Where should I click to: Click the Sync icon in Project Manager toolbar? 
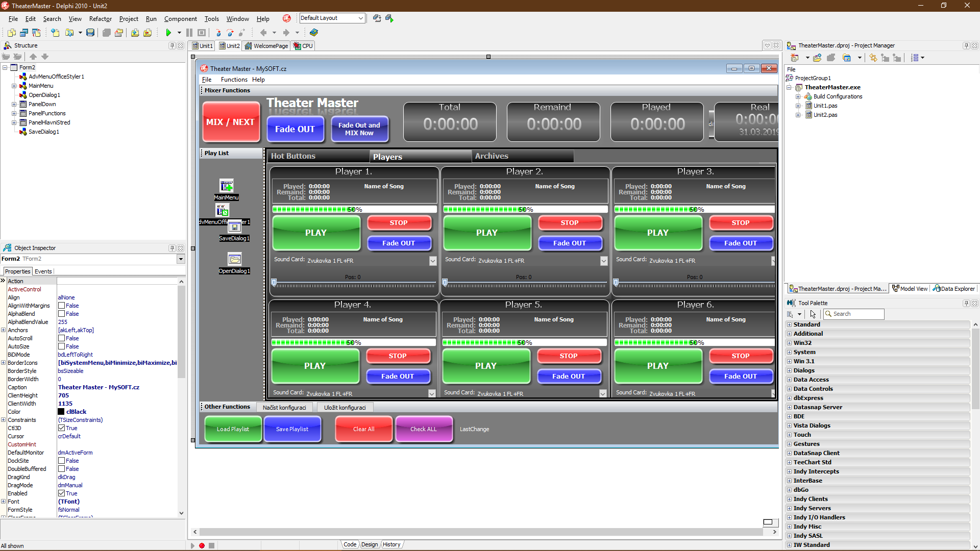point(873,58)
